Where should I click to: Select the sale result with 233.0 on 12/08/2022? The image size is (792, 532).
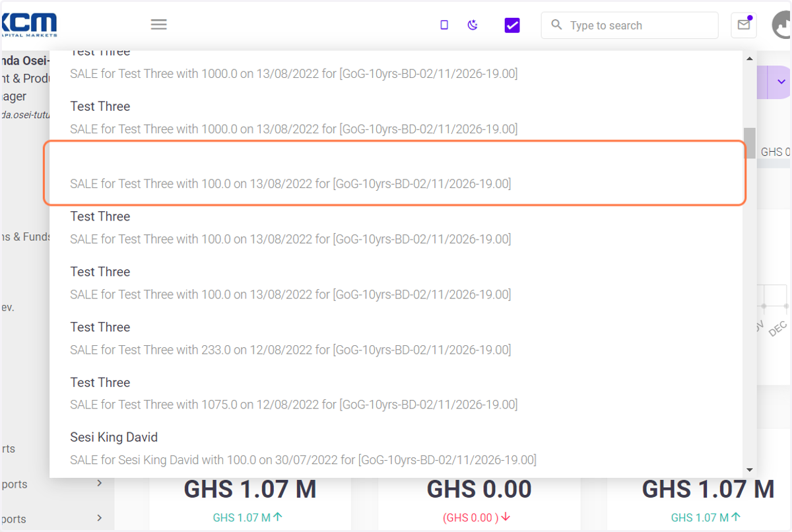coord(290,350)
